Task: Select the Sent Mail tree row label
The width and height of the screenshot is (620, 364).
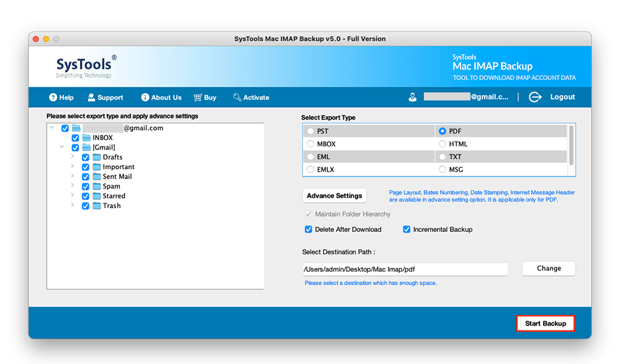Action: 117,176
